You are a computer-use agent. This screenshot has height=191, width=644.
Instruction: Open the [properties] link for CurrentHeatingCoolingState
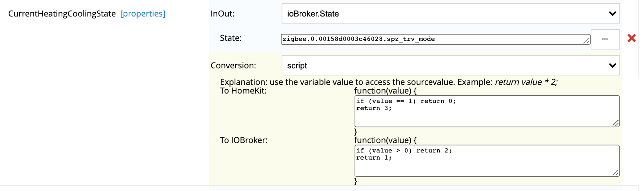[x=143, y=14]
